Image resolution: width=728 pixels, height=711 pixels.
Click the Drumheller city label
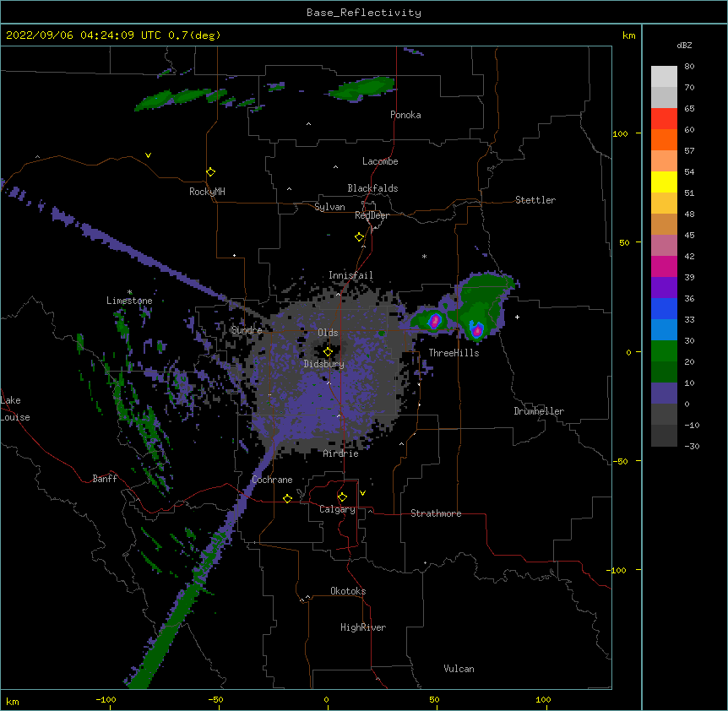[x=539, y=411]
